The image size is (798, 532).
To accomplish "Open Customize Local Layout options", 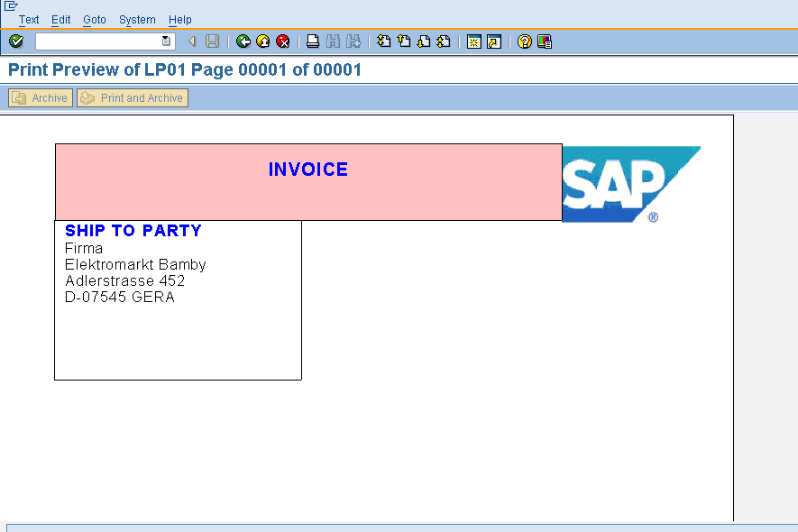I will tap(544, 41).
